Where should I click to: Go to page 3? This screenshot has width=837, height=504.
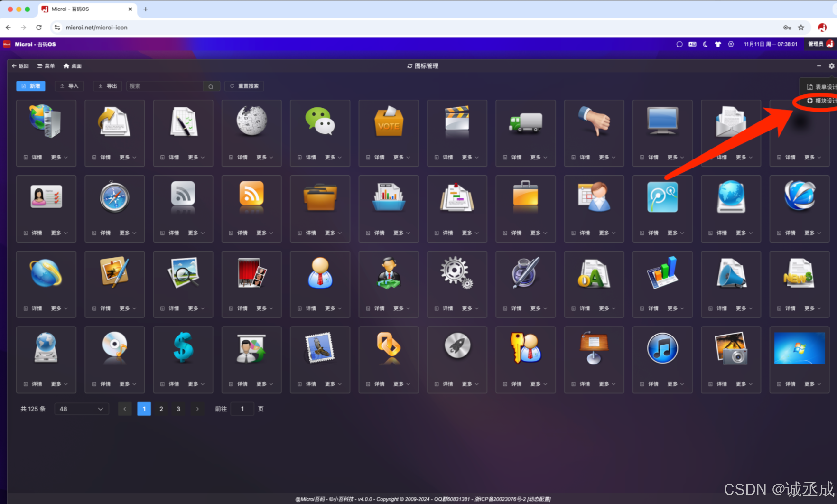(178, 409)
